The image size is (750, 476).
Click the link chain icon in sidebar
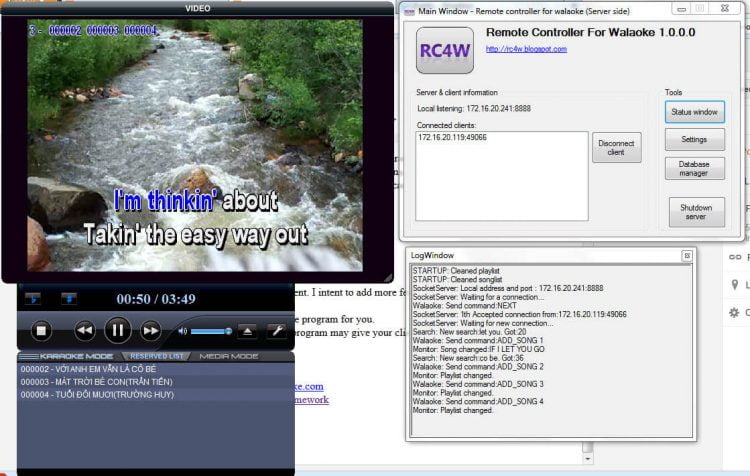coord(735,257)
